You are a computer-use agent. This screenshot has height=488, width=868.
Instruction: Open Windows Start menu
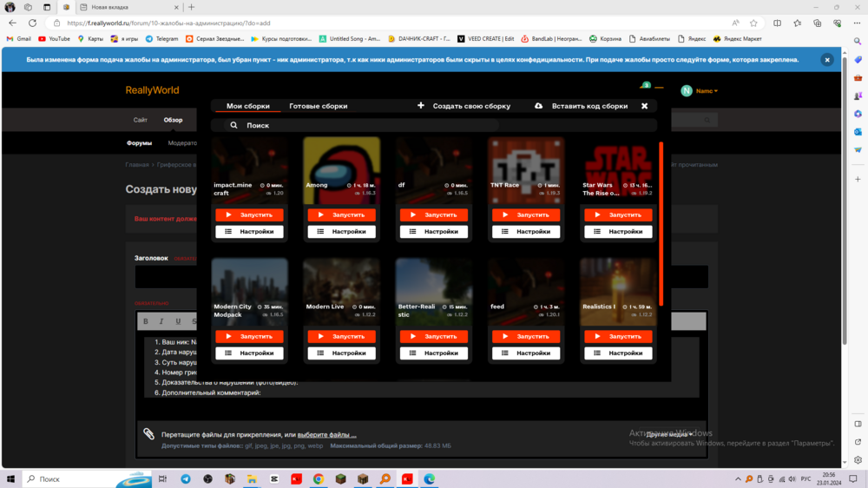[x=10, y=478]
